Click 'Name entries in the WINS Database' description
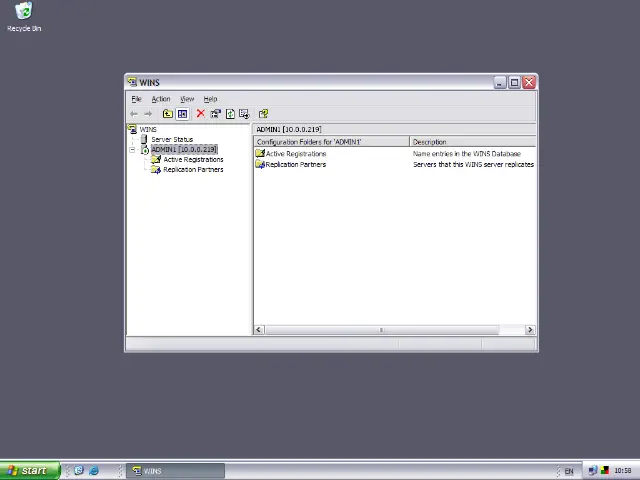Viewport: 640px width, 480px height. pos(467,154)
